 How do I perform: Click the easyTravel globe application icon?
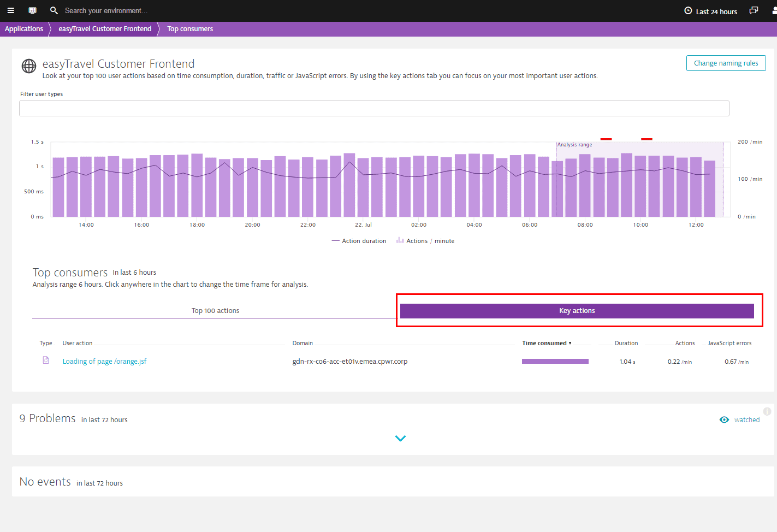click(x=29, y=66)
